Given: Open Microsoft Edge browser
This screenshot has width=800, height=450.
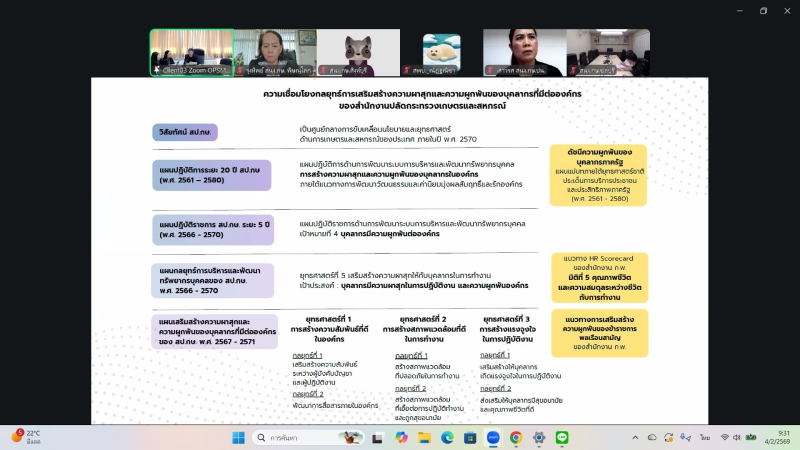Looking at the screenshot, I should pyautogui.click(x=447, y=438).
